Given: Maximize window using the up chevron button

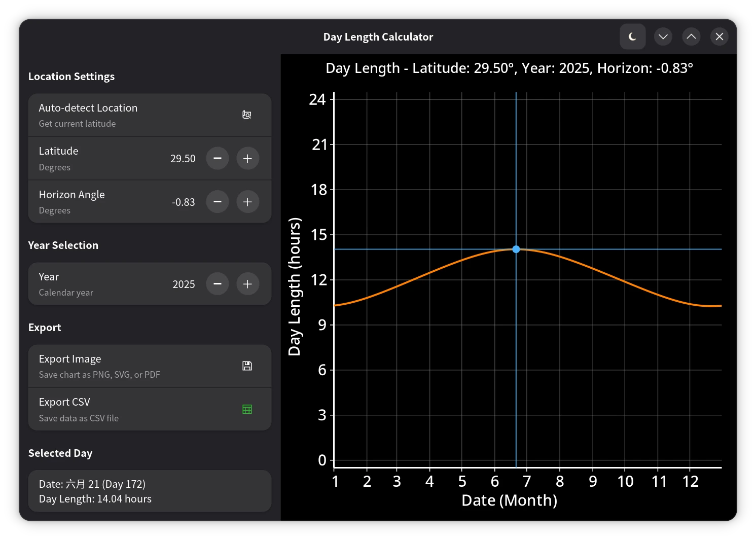Looking at the screenshot, I should point(691,37).
